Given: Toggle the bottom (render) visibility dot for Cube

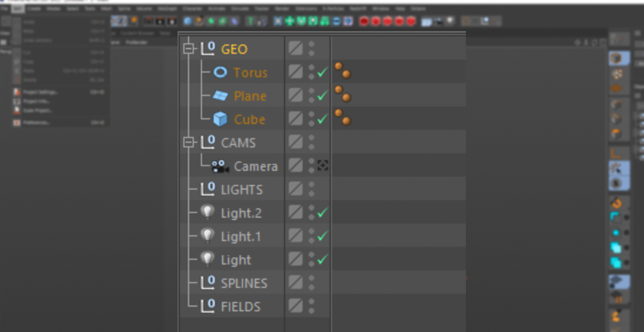Looking at the screenshot, I should click(x=311, y=123).
